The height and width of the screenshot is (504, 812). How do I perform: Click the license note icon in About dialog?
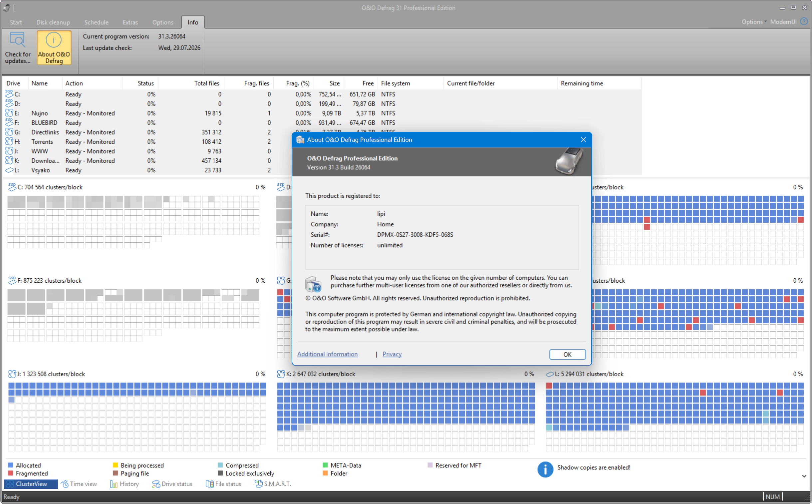click(313, 284)
